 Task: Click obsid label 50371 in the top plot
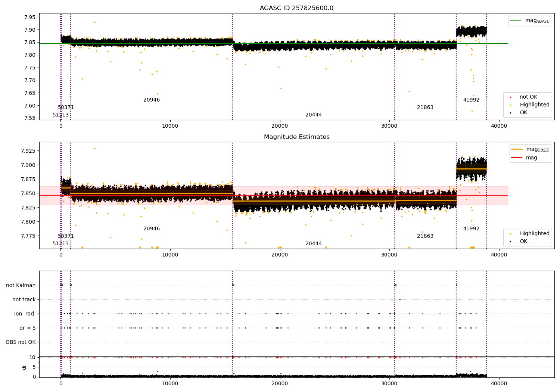click(66, 108)
